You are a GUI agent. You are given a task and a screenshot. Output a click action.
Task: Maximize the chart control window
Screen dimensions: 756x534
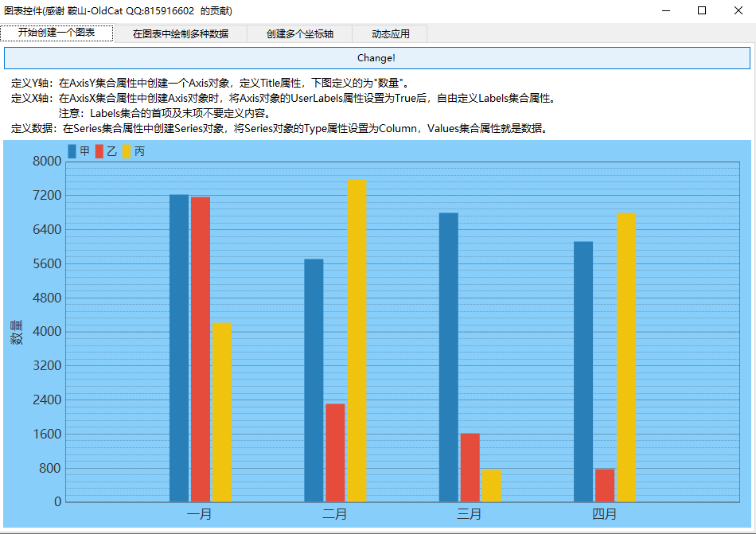click(x=701, y=10)
